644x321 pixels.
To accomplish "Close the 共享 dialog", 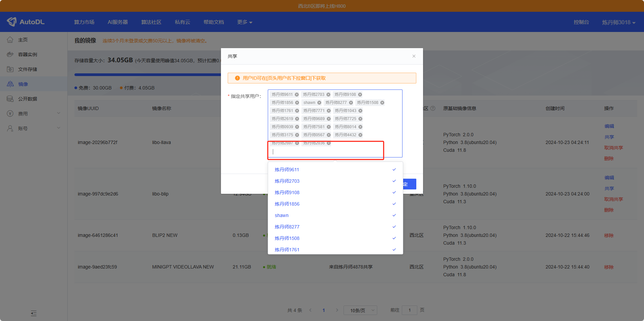I will click(x=414, y=56).
